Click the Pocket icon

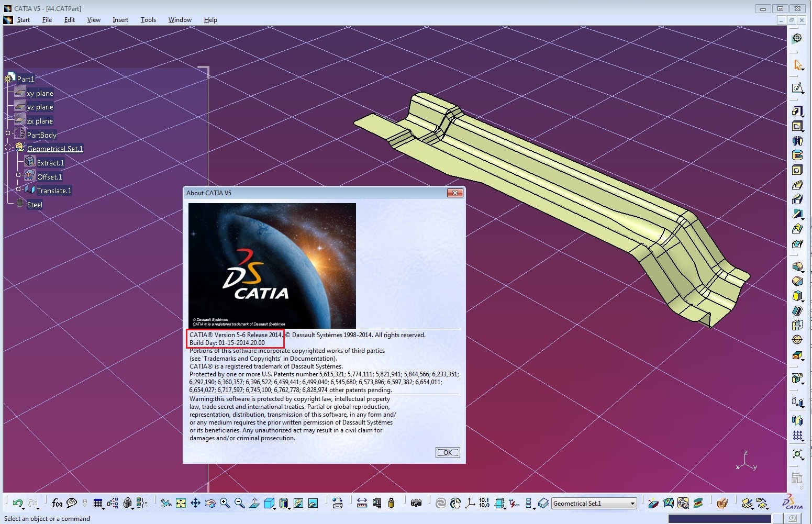click(797, 126)
